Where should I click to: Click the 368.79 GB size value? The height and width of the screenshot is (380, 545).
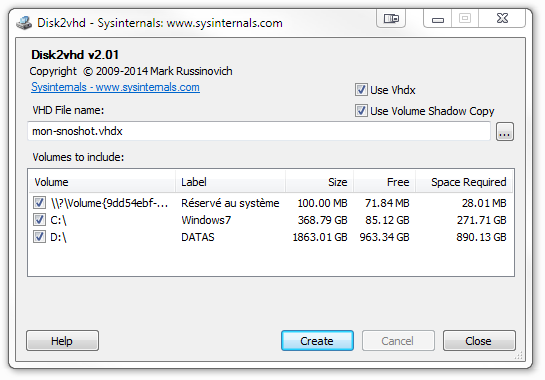coord(322,220)
